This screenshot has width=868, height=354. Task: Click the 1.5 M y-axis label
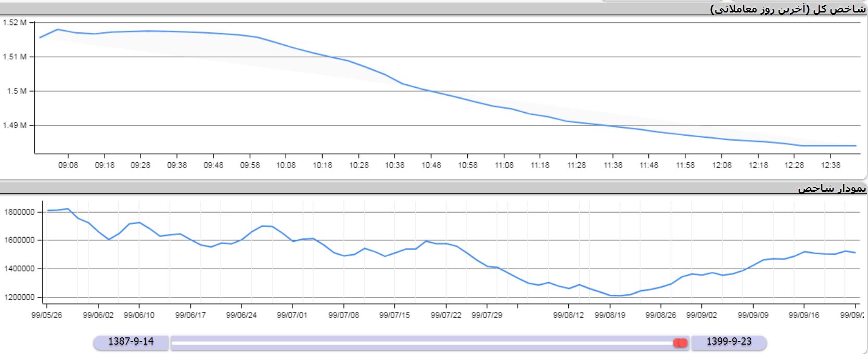(x=16, y=91)
